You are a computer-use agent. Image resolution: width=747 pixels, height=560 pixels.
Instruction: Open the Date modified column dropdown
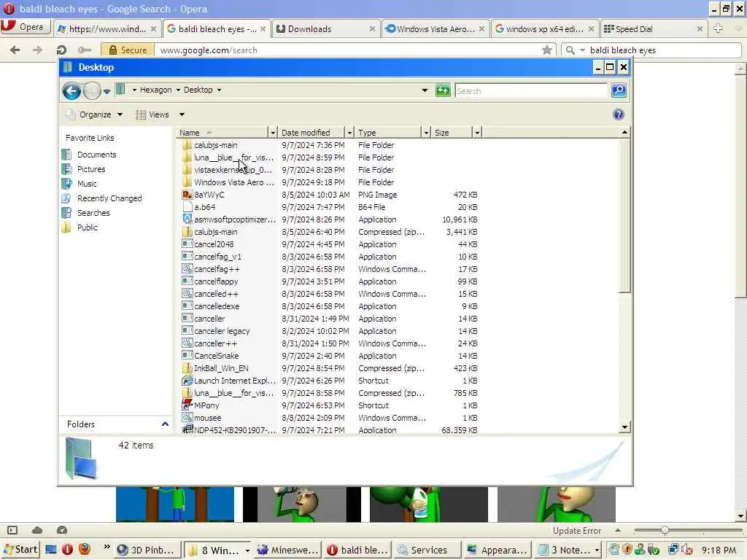tap(349, 133)
